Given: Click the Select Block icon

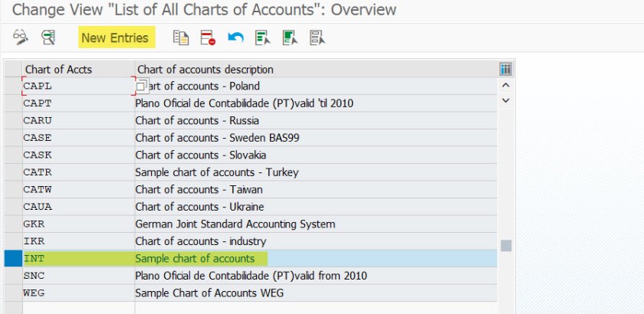Looking at the screenshot, I should [290, 37].
